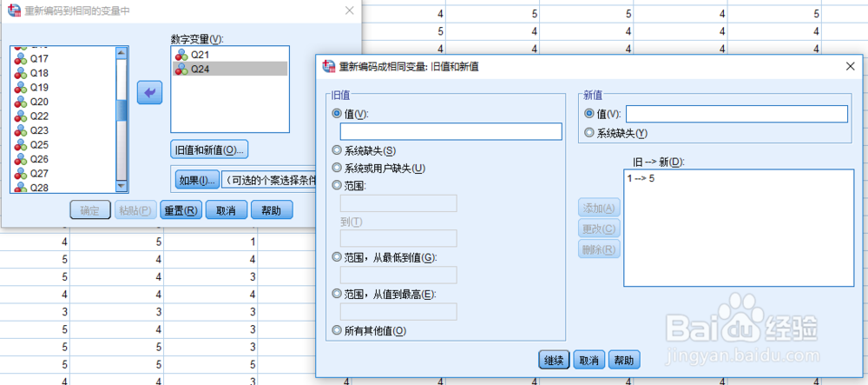This screenshot has height=385, width=868.
Task: Select 新值 系统缺失(Y) radio button
Action: point(589,133)
